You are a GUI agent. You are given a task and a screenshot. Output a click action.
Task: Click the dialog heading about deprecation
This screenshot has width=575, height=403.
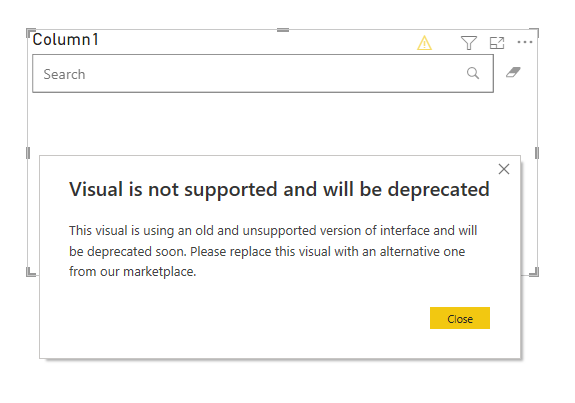point(279,190)
